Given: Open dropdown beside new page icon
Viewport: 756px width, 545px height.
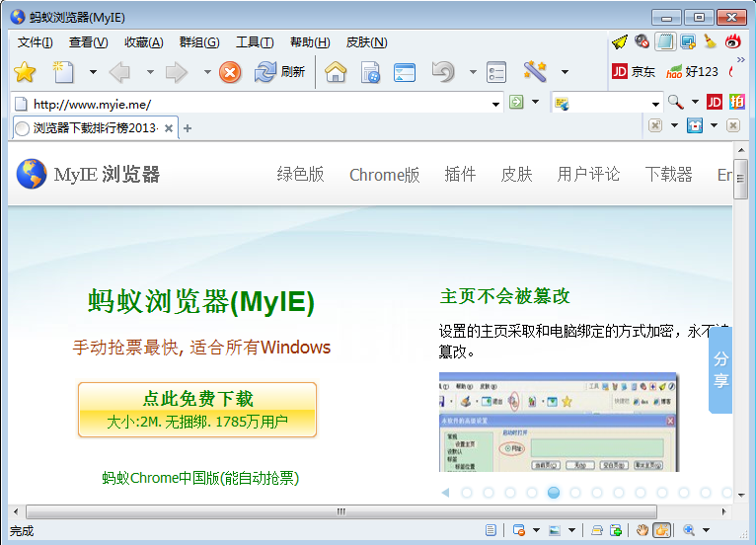Looking at the screenshot, I should coord(93,72).
